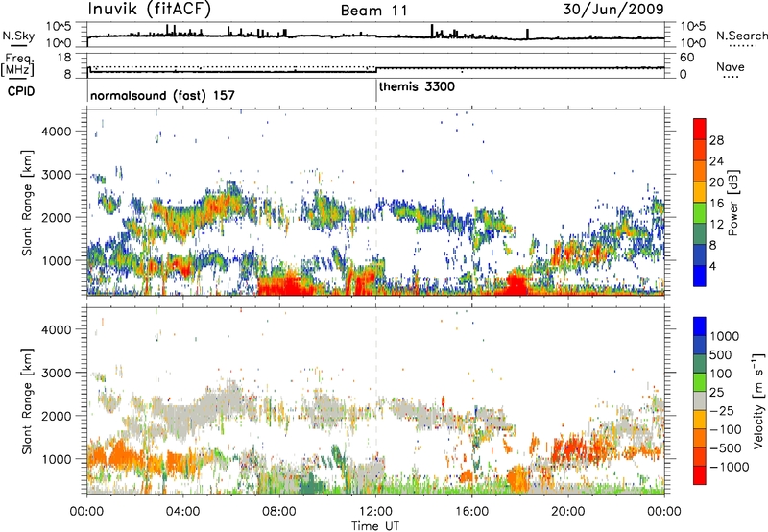Viewport: 768px width, 532px height.
Task: Click the 12:00 time axis label
Action: pyautogui.click(x=375, y=512)
